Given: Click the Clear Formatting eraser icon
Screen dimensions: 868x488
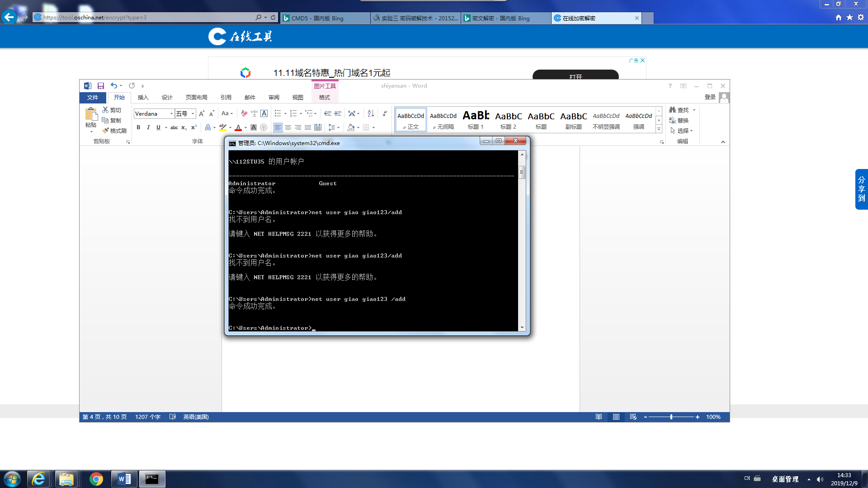Looking at the screenshot, I should [244, 113].
